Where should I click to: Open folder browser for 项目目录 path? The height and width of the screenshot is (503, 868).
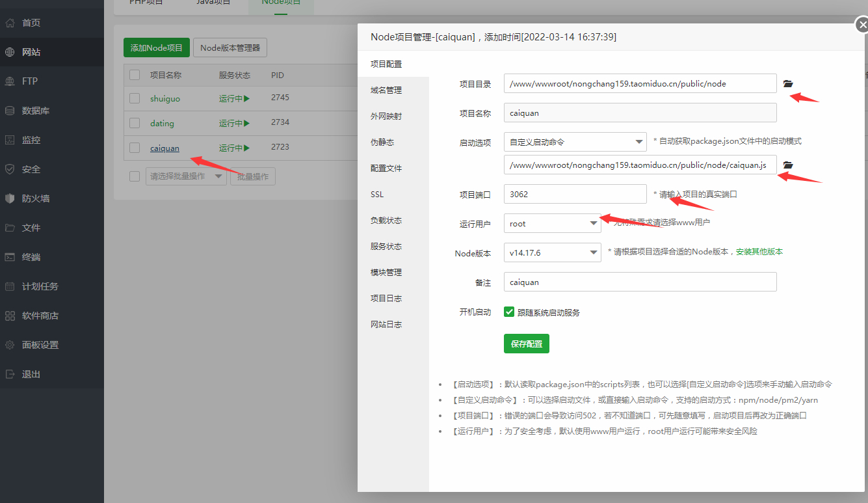pyautogui.click(x=788, y=84)
